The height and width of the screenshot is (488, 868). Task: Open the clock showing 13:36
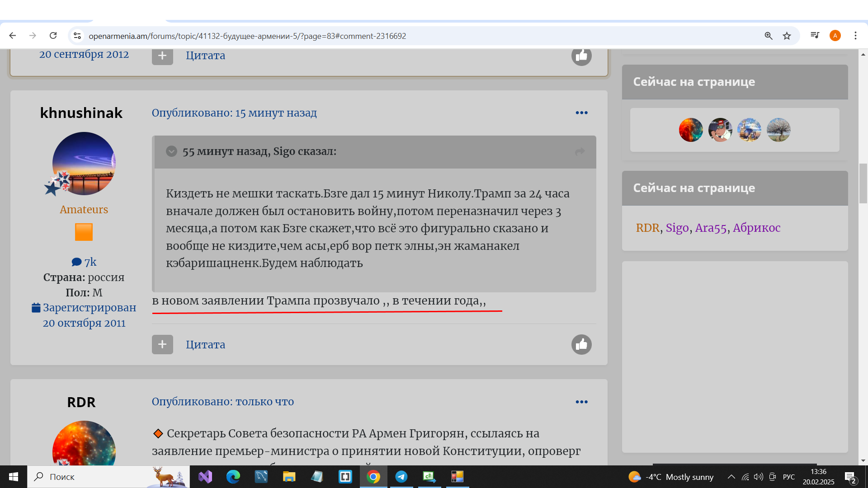(x=818, y=477)
